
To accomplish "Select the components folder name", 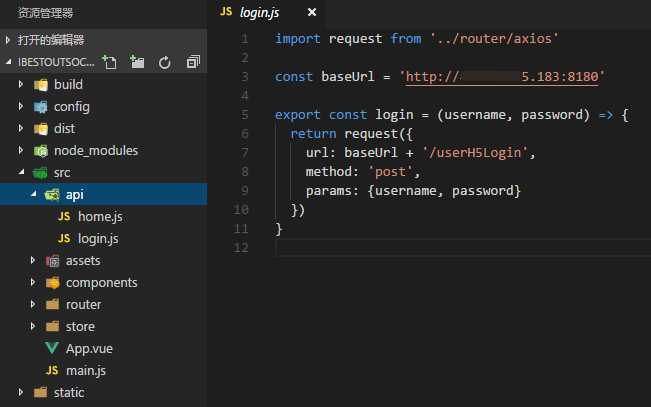I will pyautogui.click(x=102, y=283).
